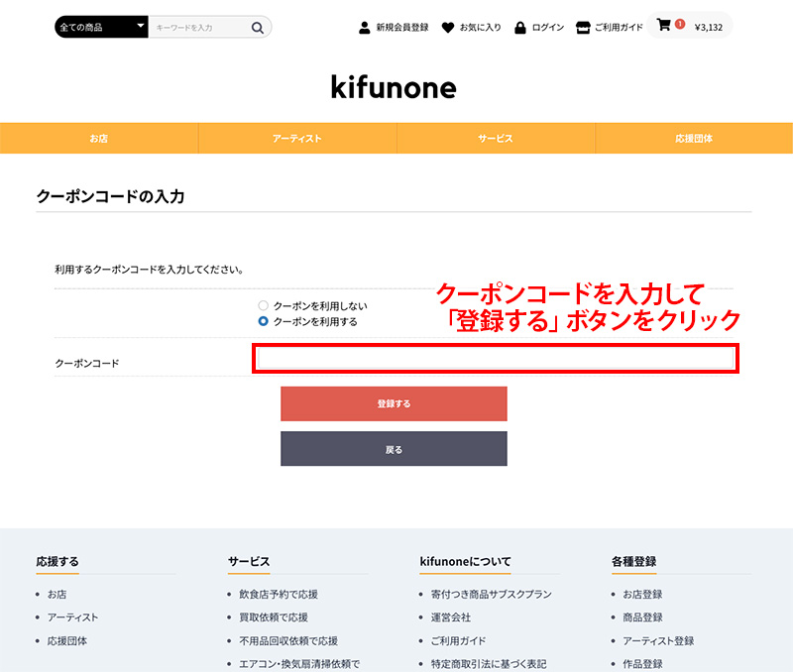This screenshot has height=672, width=793.
Task: Focus the keyword search field
Action: click(x=200, y=28)
